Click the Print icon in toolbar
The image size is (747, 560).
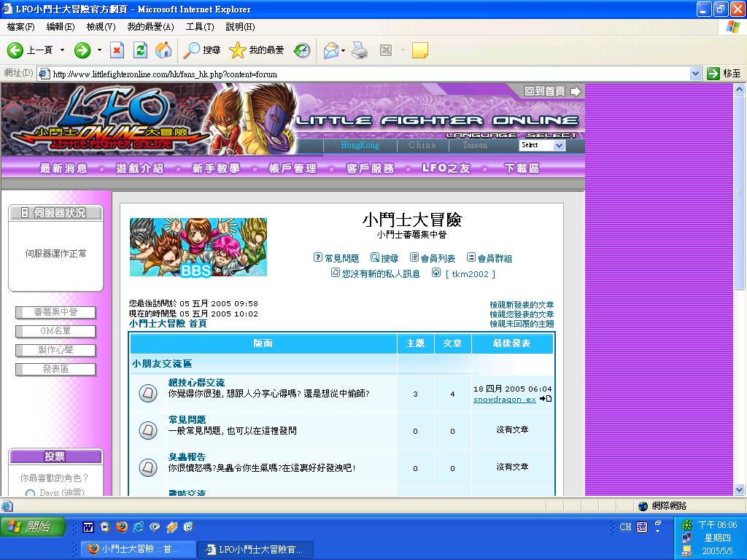pos(359,50)
